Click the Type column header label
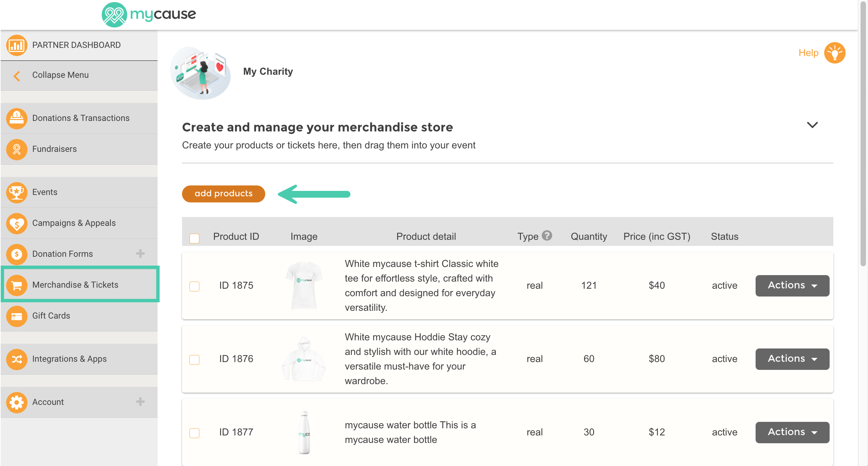Viewport: 868px width, 466px height. pos(528,236)
